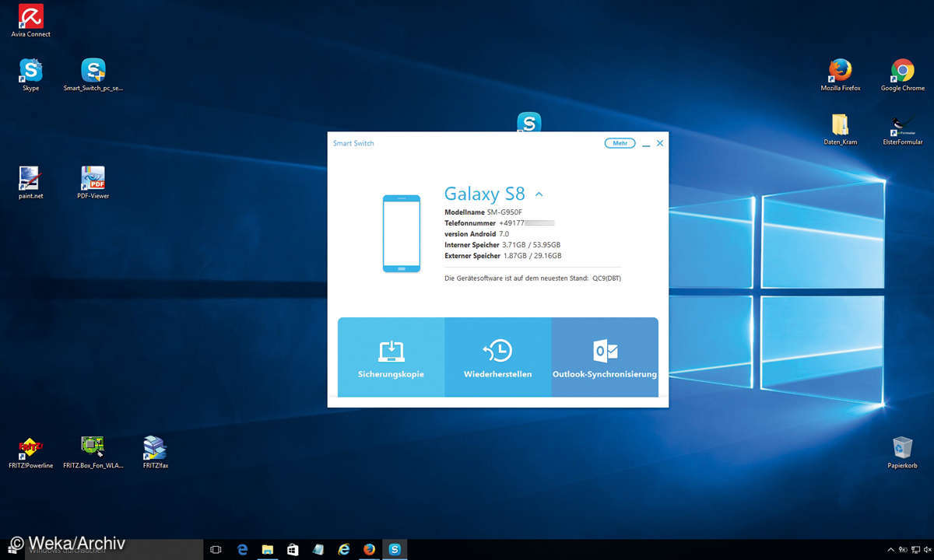Launch Microsoft Edge from the taskbar
The width and height of the screenshot is (934, 560).
[x=242, y=550]
